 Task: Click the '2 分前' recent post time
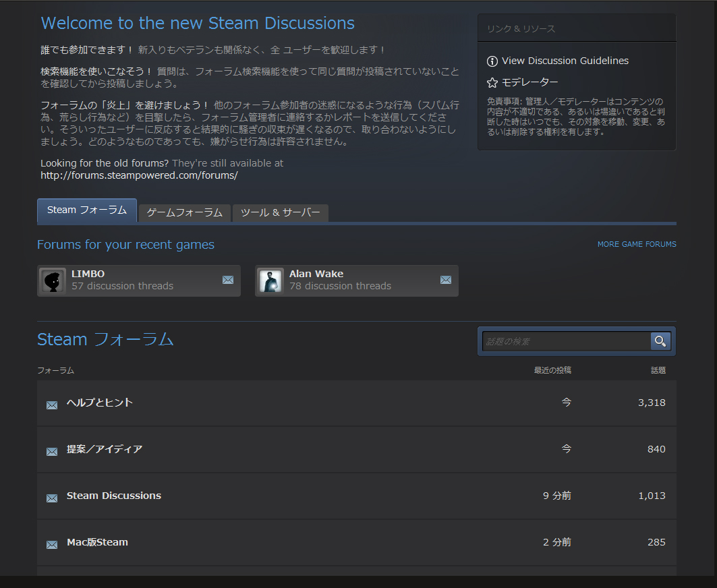click(557, 542)
